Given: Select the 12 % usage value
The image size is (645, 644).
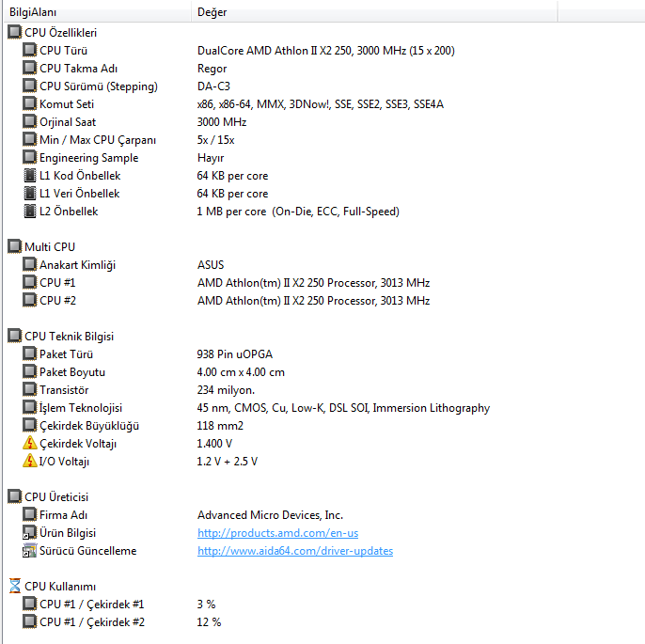Looking at the screenshot, I should (x=209, y=622).
